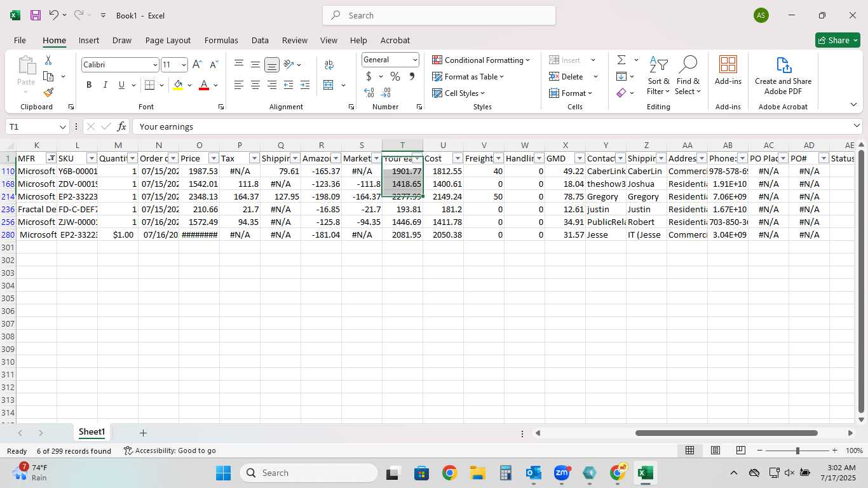Switch to the Formulas tab
Image resolution: width=868 pixels, height=488 pixels.
(x=221, y=40)
